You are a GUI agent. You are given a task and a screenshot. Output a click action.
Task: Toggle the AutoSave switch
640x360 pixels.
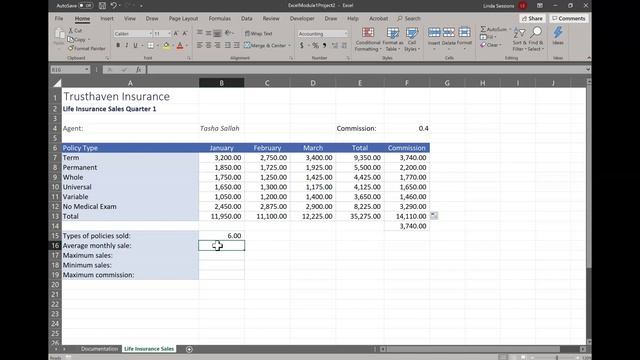(86, 6)
